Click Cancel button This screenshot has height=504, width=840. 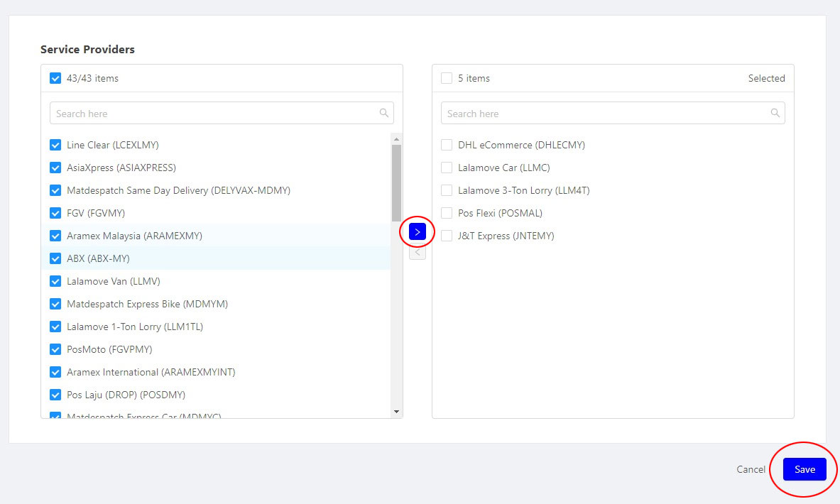(751, 469)
